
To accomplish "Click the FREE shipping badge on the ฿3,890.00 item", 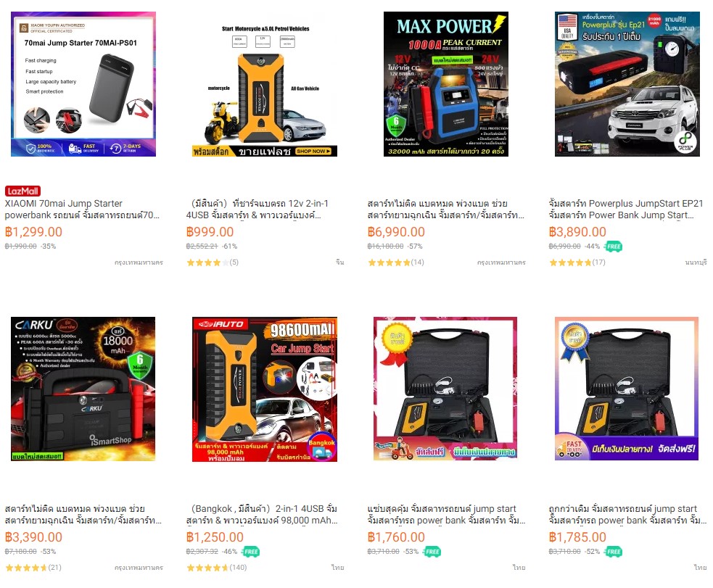I will [x=614, y=247].
